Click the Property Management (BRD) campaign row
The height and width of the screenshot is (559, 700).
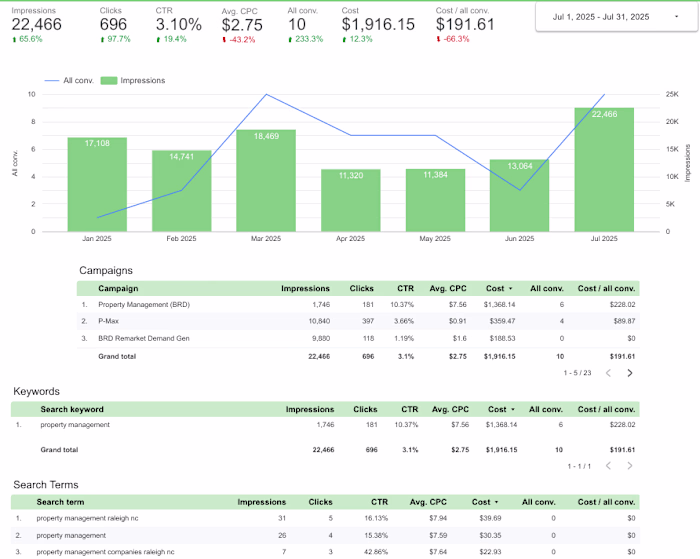[358, 305]
